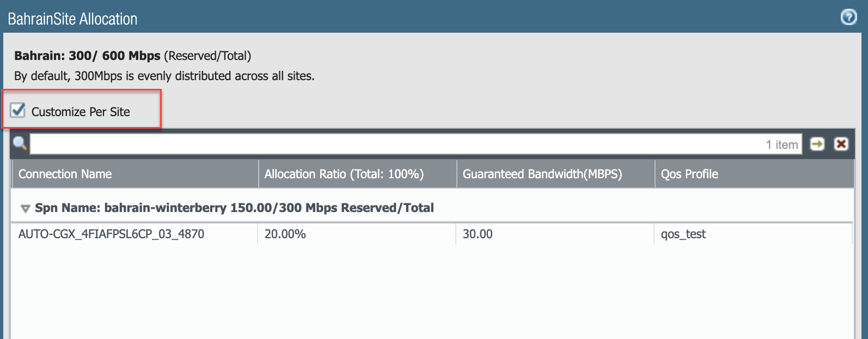Sort by the Connection Name column
This screenshot has height=339, width=868.
pos(65,174)
